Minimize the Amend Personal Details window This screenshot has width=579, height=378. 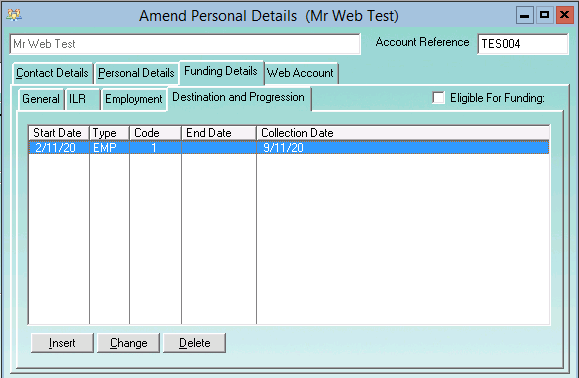pos(524,16)
